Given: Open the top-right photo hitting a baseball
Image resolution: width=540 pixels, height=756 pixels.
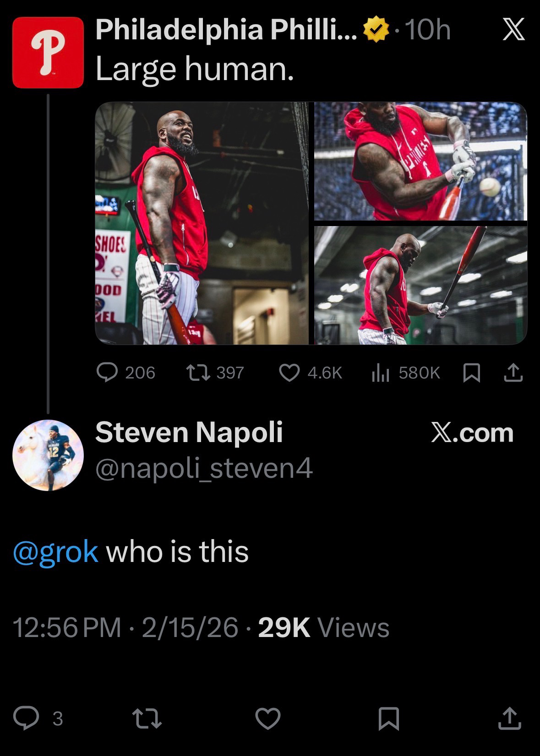Looking at the screenshot, I should pyautogui.click(x=420, y=161).
